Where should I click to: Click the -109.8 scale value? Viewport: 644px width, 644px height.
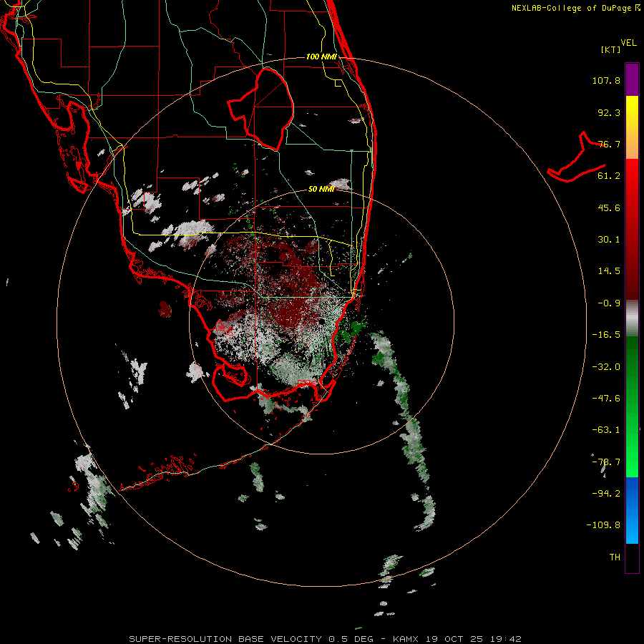[603, 525]
